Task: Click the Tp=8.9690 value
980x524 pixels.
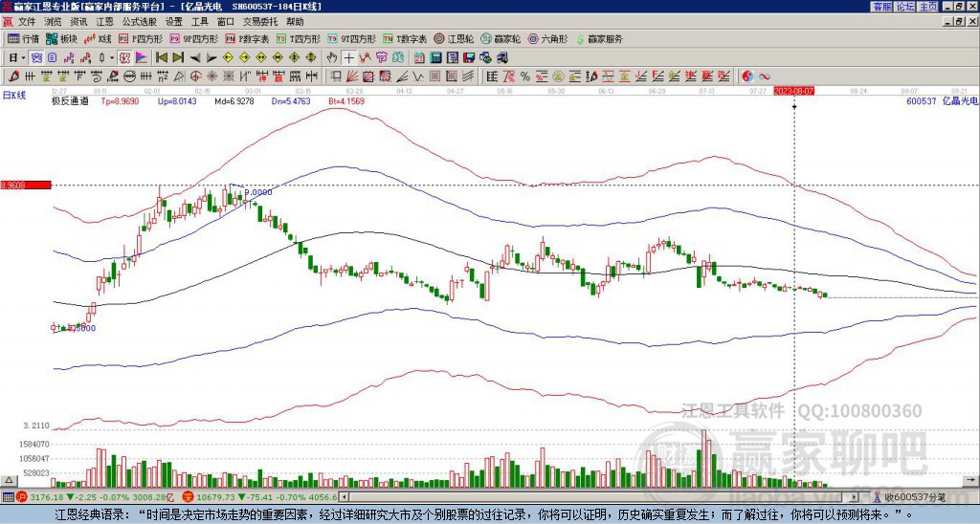Action: point(120,101)
